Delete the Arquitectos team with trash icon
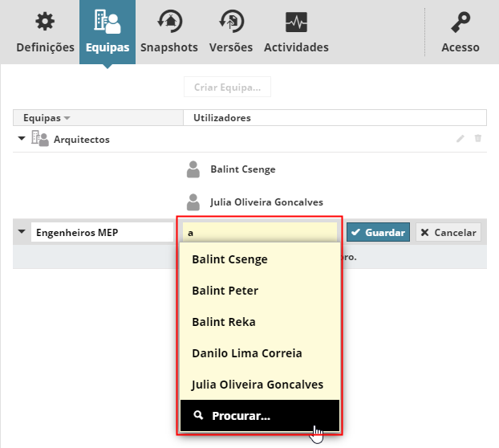This screenshot has width=499, height=448. (x=478, y=139)
